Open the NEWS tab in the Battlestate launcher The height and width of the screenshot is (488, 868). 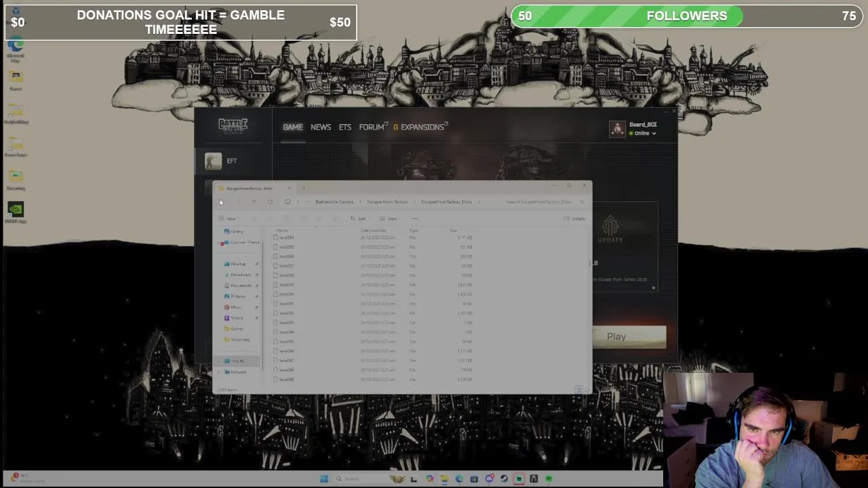point(321,127)
